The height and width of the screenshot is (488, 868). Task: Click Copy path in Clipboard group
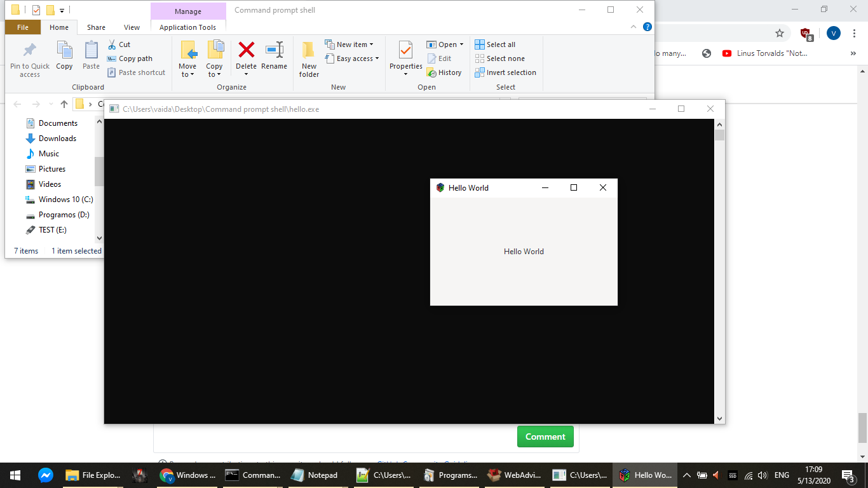pyautogui.click(x=130, y=58)
